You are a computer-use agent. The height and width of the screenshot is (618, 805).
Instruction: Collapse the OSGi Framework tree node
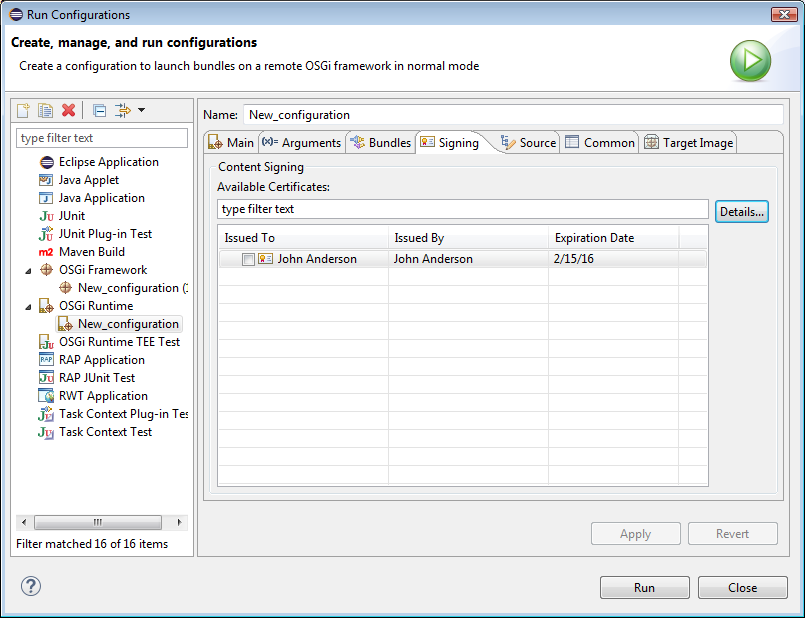click(x=28, y=270)
